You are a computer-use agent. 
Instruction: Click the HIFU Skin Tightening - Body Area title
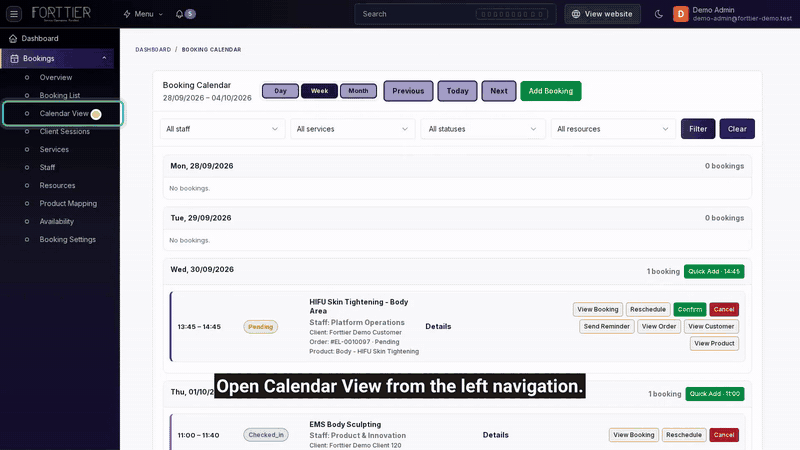coord(359,307)
